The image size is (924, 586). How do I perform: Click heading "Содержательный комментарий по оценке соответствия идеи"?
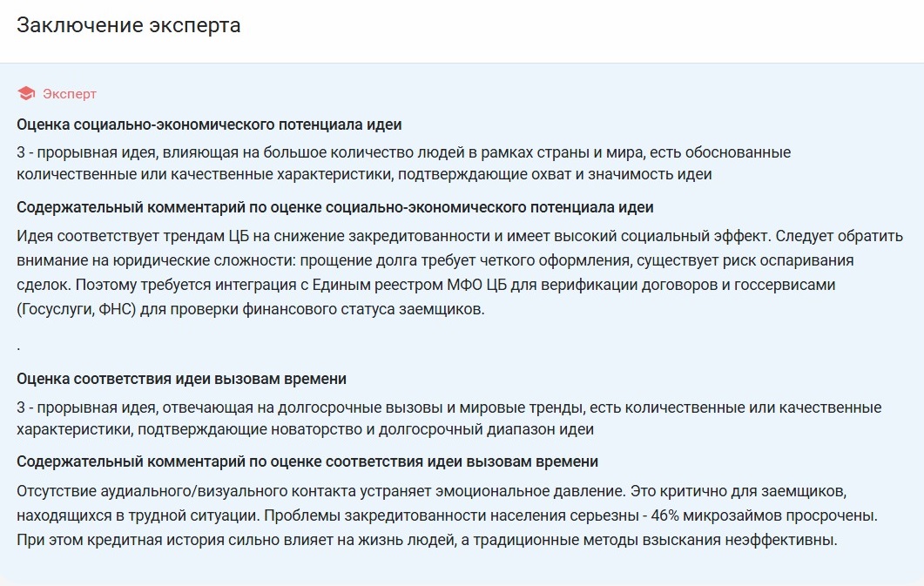click(x=307, y=461)
